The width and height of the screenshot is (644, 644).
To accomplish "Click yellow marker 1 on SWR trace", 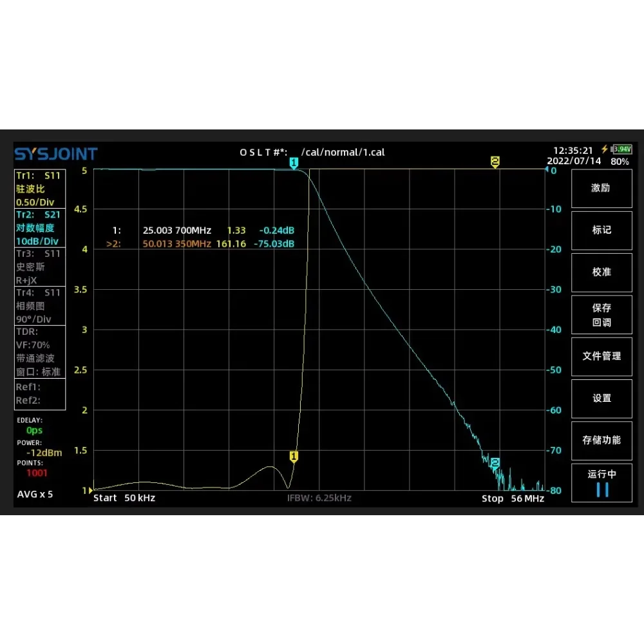I will click(x=294, y=457).
